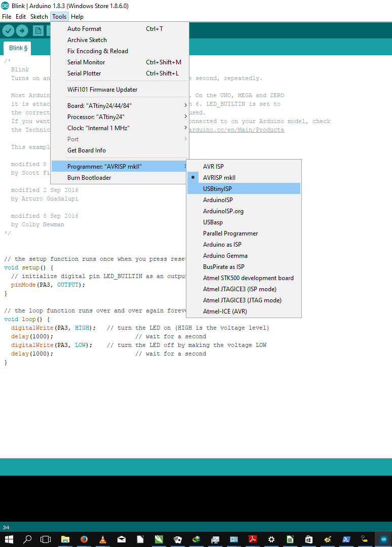Image resolution: width=392 pixels, height=547 pixels.
Task: Follow the arduino.cc Products link in code
Action: pos(237,130)
